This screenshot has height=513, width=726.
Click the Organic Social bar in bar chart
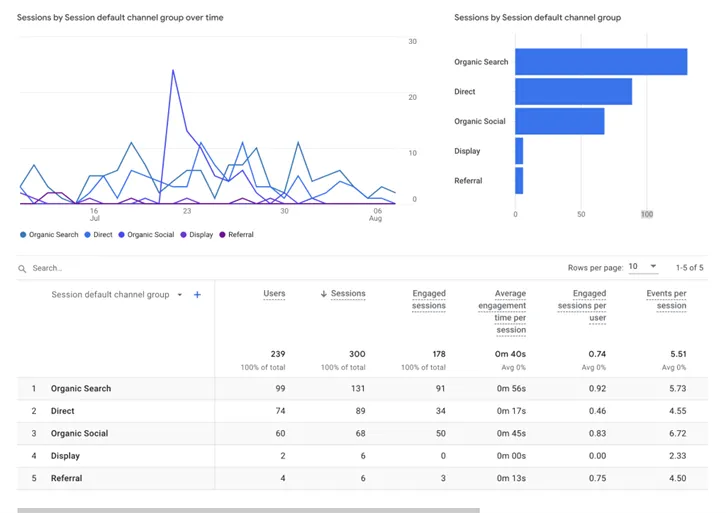click(559, 121)
